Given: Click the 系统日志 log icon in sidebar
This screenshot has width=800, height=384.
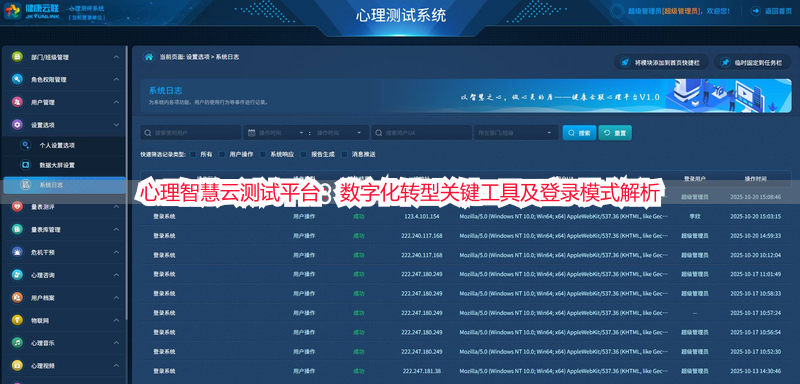Looking at the screenshot, I should tap(25, 185).
